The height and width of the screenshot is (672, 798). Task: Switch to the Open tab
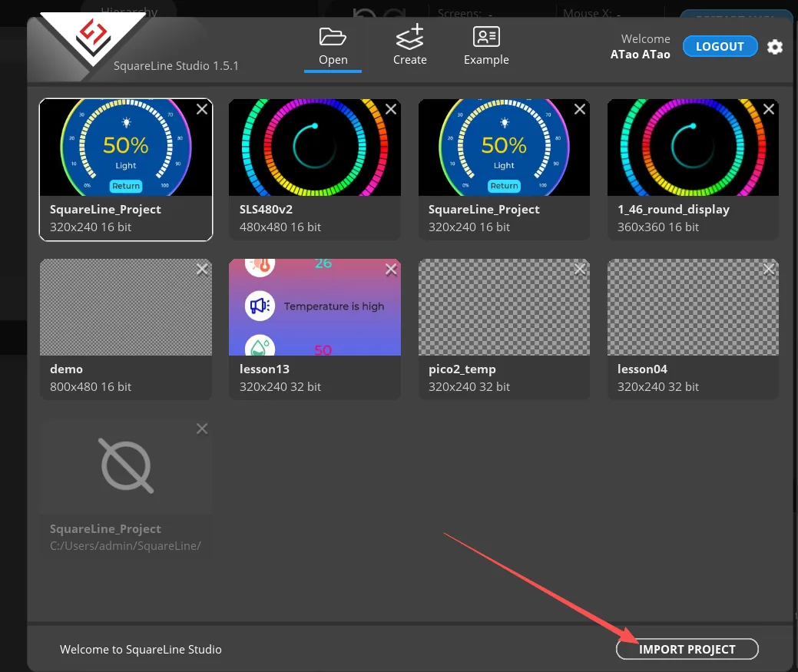333,48
